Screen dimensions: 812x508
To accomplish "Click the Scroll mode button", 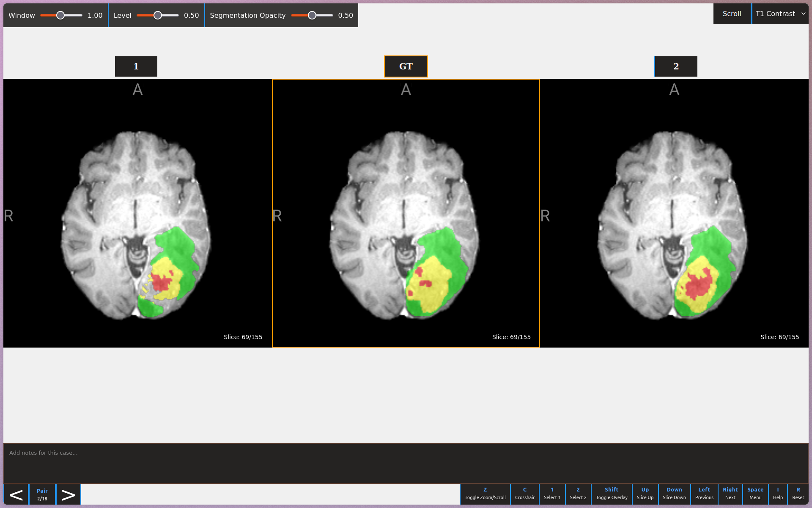I will tap(731, 14).
